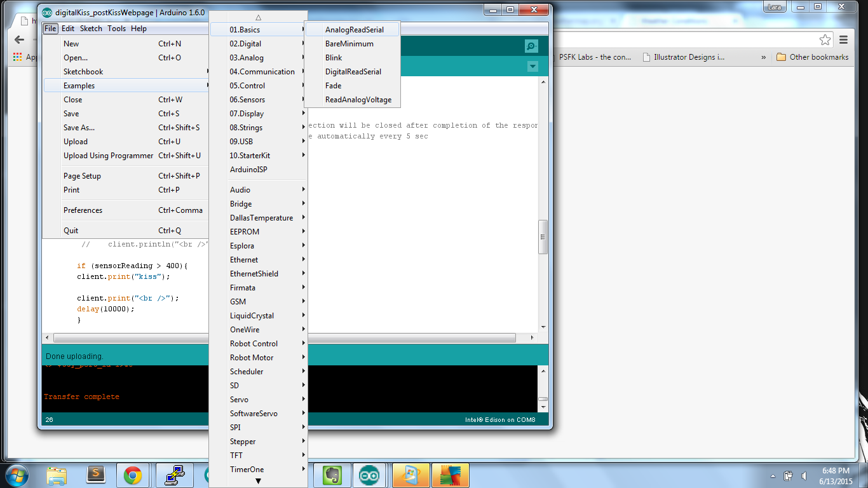Screen dimensions: 868x488
Task: Open the Edit menu
Action: (68, 29)
